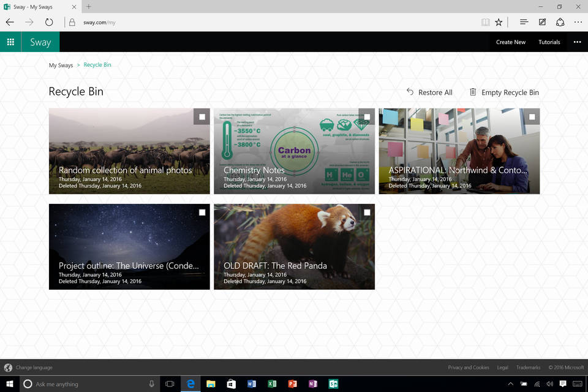The width and height of the screenshot is (588, 392).
Task: Click the Create New button
Action: (x=511, y=42)
